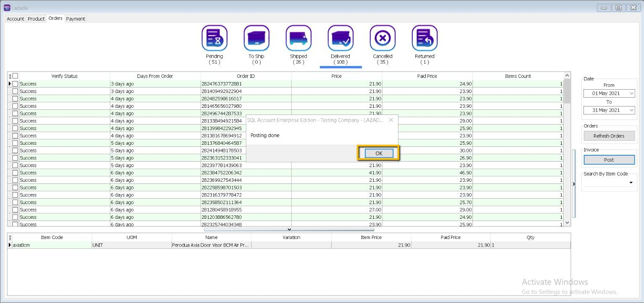Open the Cancelled orders icon

click(383, 38)
